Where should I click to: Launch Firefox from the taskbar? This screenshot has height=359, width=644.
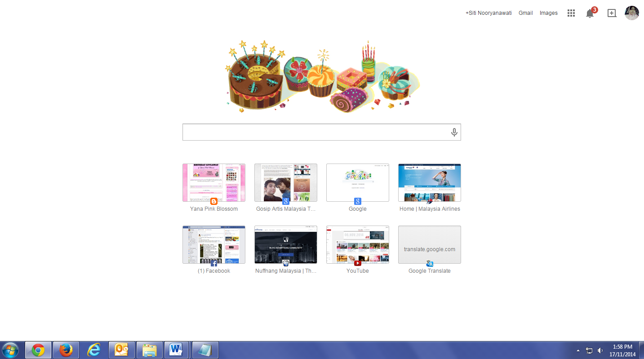66,350
